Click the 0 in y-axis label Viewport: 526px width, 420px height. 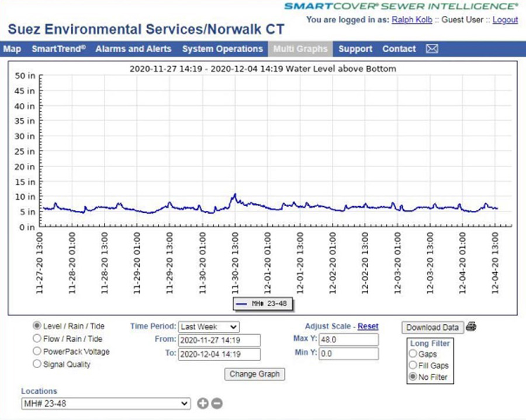[27, 227]
